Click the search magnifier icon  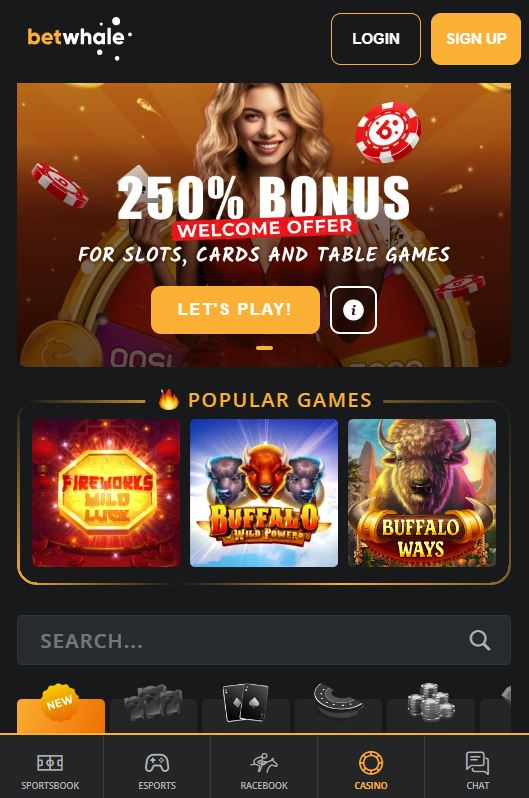(x=480, y=640)
